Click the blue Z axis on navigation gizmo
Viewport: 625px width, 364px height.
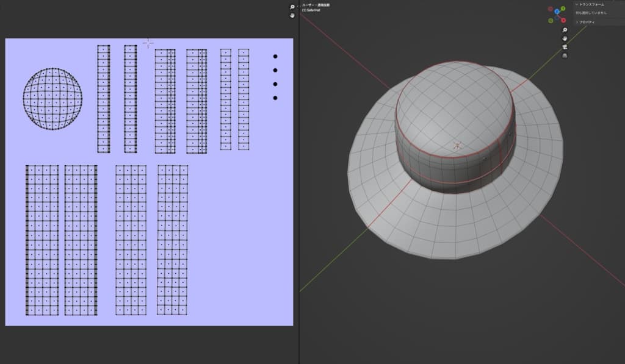(557, 12)
